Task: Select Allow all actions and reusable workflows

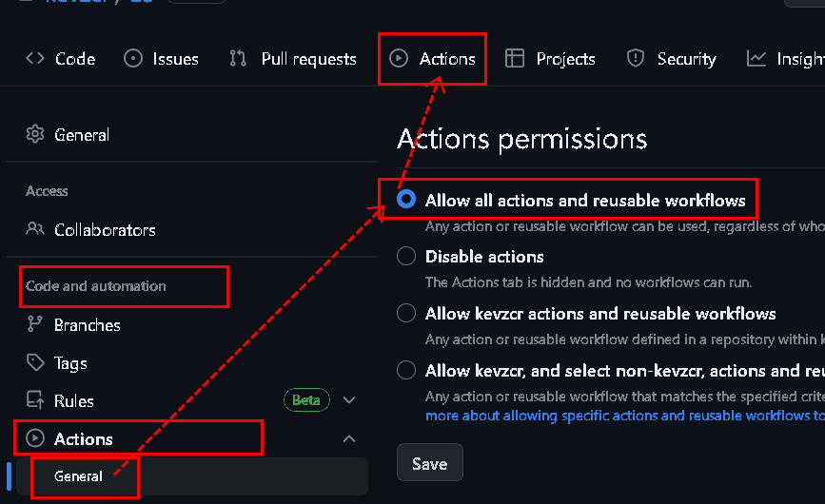Action: [x=406, y=200]
